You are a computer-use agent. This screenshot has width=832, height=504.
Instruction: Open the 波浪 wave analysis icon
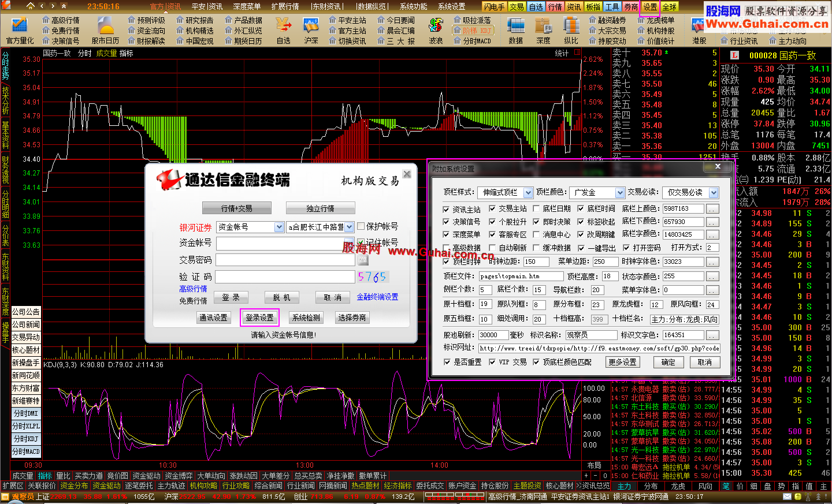436,31
